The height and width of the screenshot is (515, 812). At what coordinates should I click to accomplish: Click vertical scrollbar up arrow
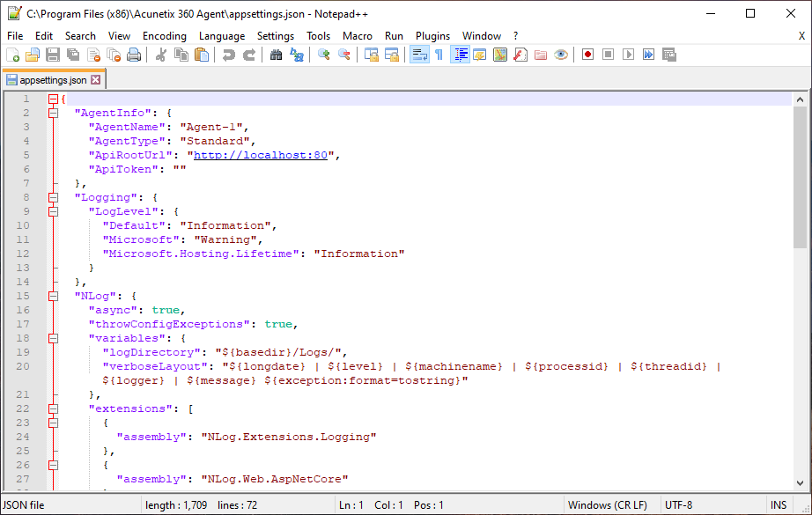coord(800,99)
